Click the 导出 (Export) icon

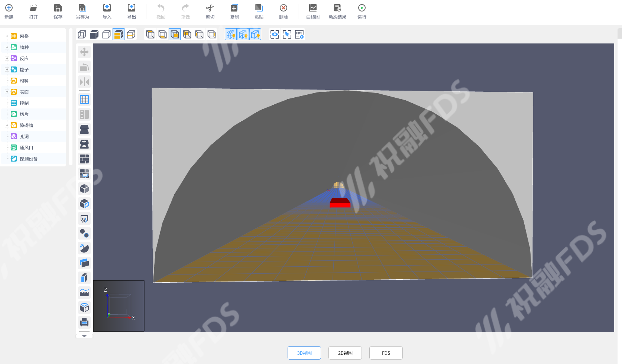pos(132,8)
